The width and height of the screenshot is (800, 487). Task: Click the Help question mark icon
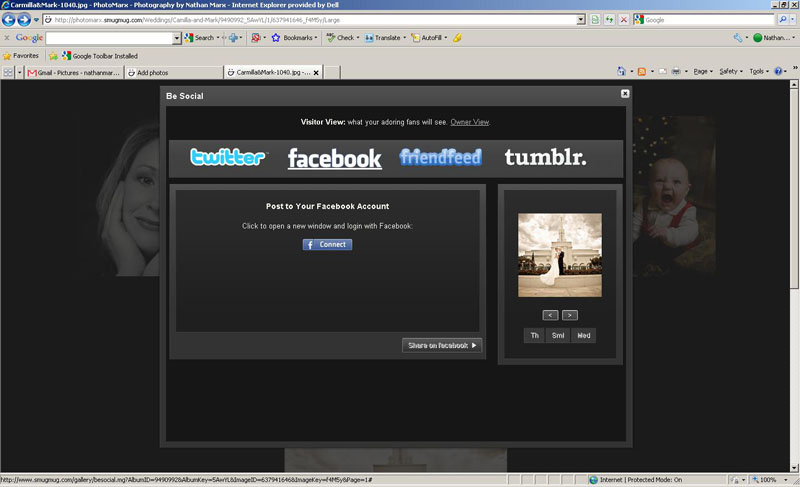[778, 71]
